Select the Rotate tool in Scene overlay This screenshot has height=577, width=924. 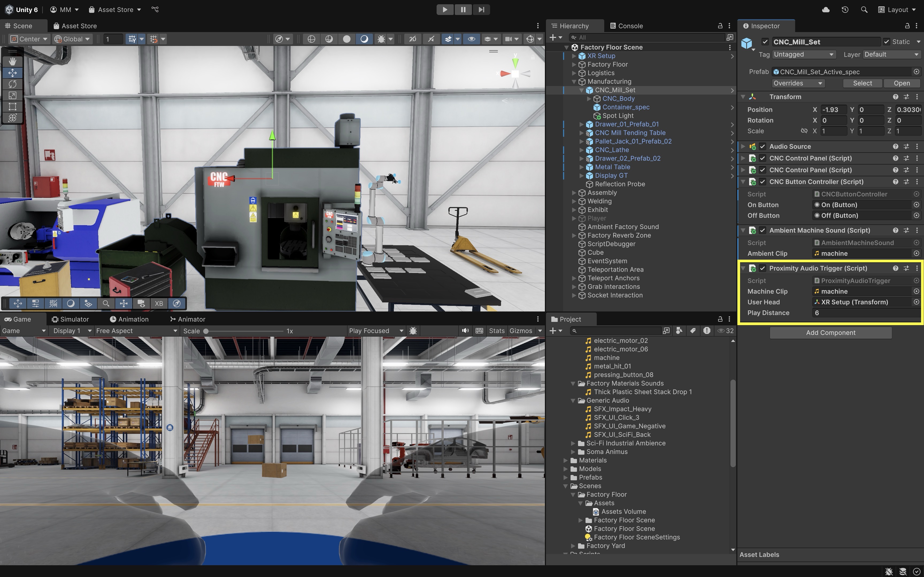[x=12, y=84]
